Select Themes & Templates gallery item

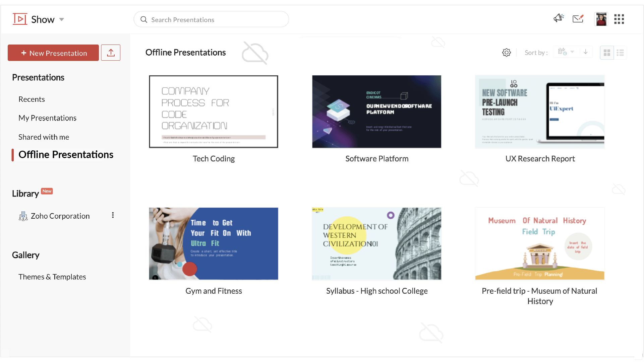[x=52, y=277]
